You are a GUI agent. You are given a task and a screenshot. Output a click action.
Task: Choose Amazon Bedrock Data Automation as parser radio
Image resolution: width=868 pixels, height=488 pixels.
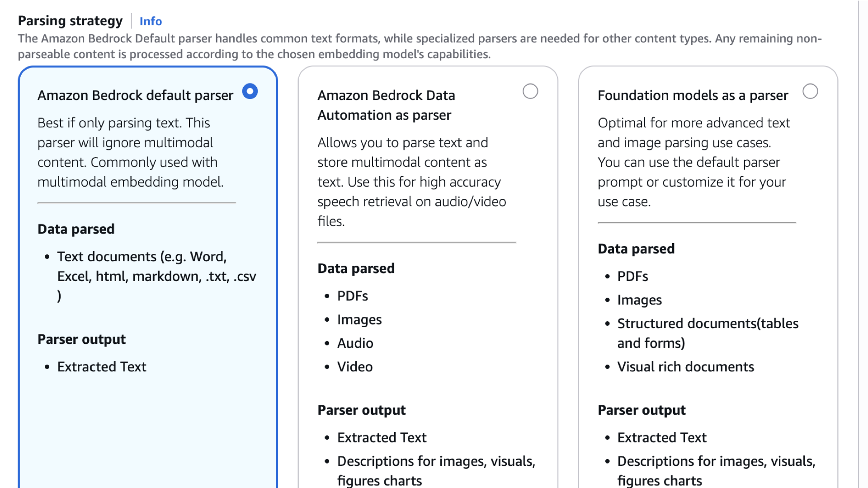coord(530,91)
